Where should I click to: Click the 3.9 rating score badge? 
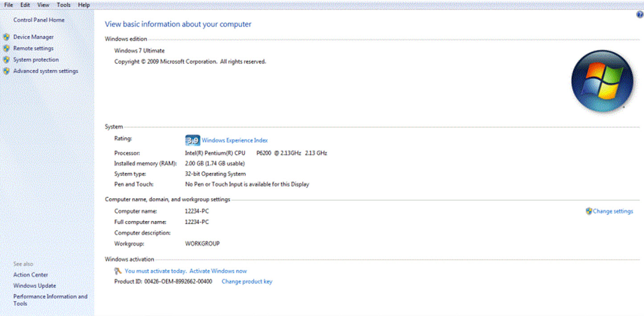[x=193, y=141]
